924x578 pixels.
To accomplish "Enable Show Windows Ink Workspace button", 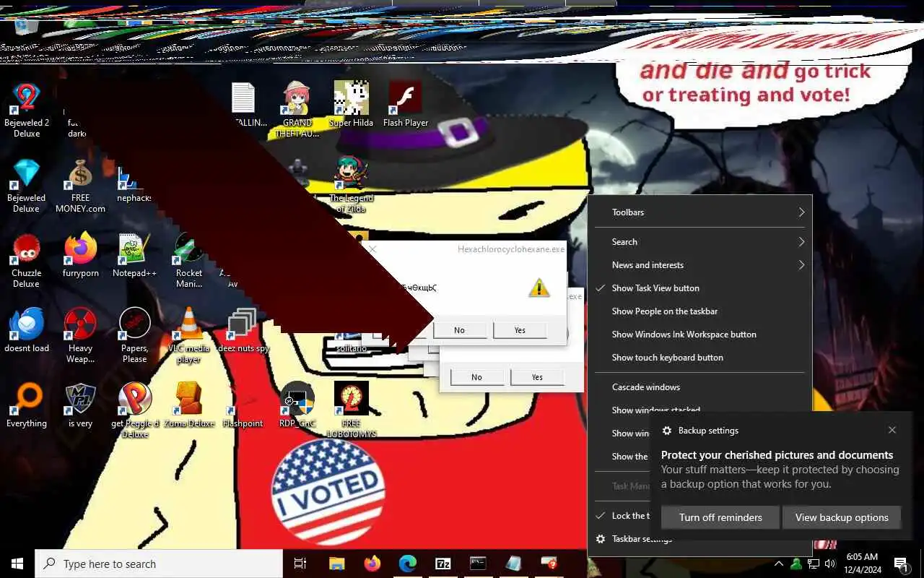I will click(x=699, y=334).
